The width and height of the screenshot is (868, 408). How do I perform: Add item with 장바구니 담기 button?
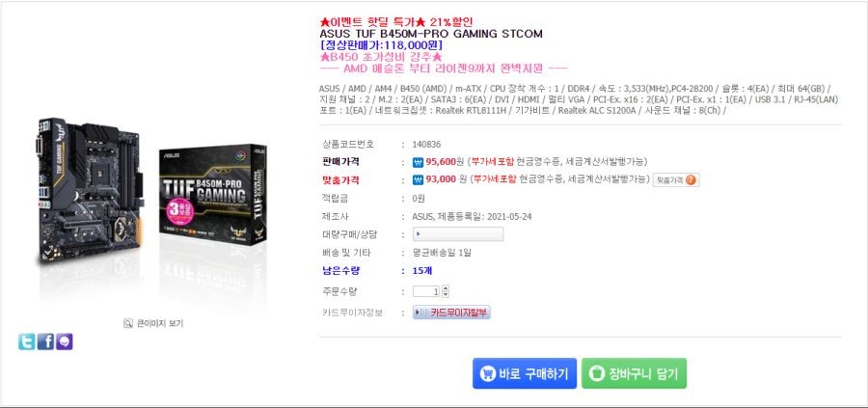(x=634, y=373)
